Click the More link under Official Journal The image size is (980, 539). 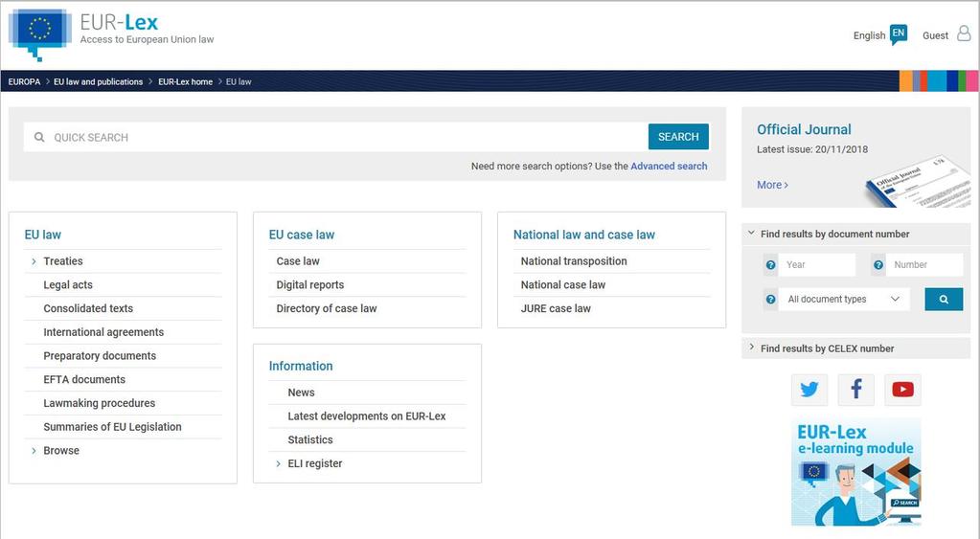[772, 185]
